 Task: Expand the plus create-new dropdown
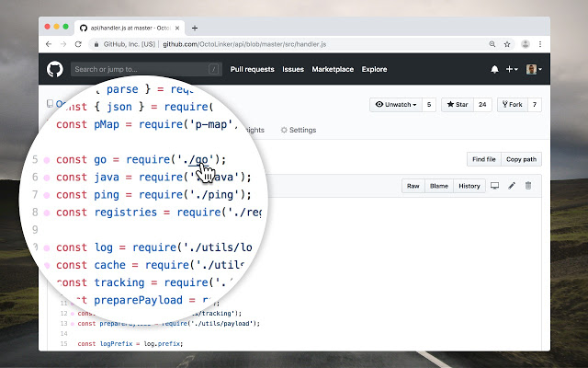pos(512,69)
